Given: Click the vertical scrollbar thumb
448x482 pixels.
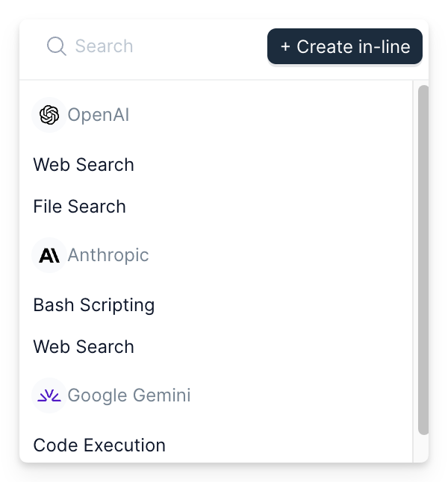Looking at the screenshot, I should tap(423, 259).
